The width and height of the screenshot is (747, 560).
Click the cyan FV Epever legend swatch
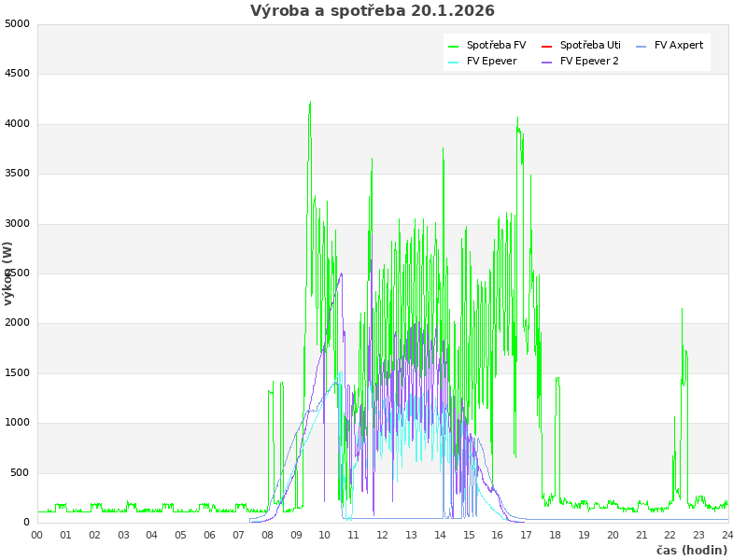pos(454,62)
